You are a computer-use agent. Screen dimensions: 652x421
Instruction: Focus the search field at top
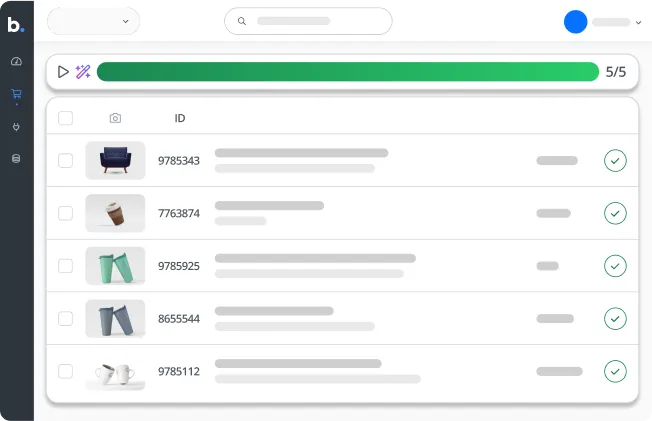[x=308, y=21]
